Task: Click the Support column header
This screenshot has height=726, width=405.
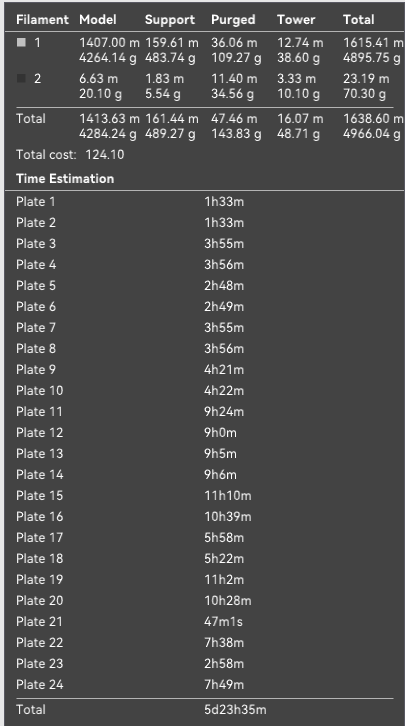Action: pos(170,20)
